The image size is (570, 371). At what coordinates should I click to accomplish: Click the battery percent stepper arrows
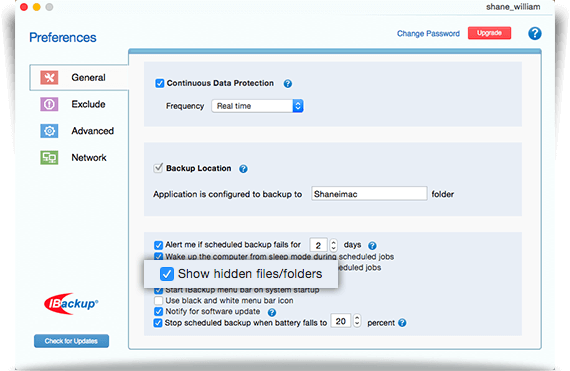pos(357,321)
